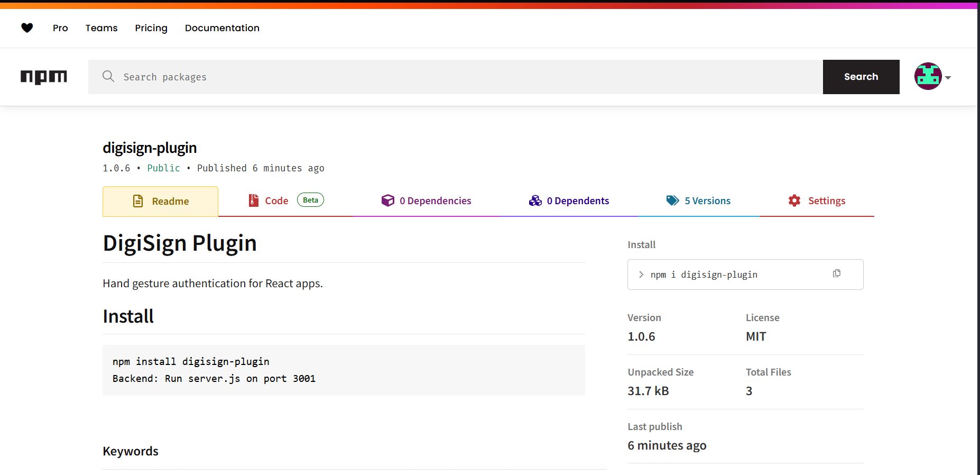Image resolution: width=980 pixels, height=475 pixels.
Task: Click the digisign-plugin package title
Action: (x=150, y=148)
